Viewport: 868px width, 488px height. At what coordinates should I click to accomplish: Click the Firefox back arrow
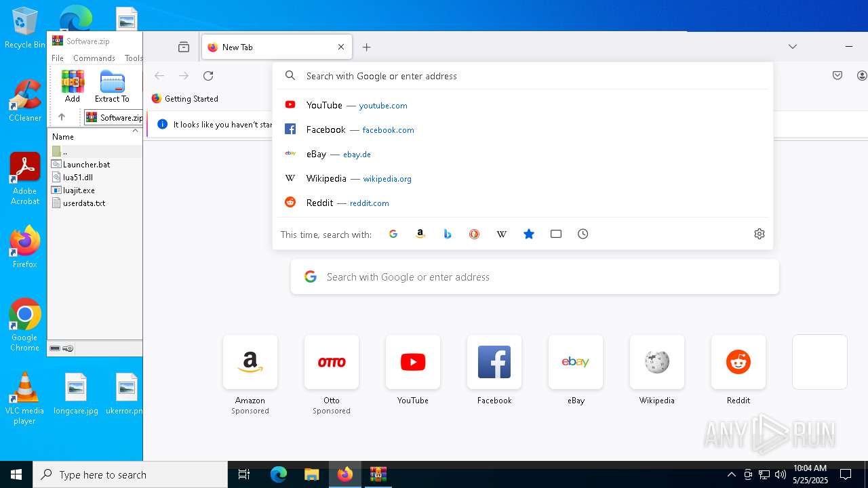(x=159, y=76)
